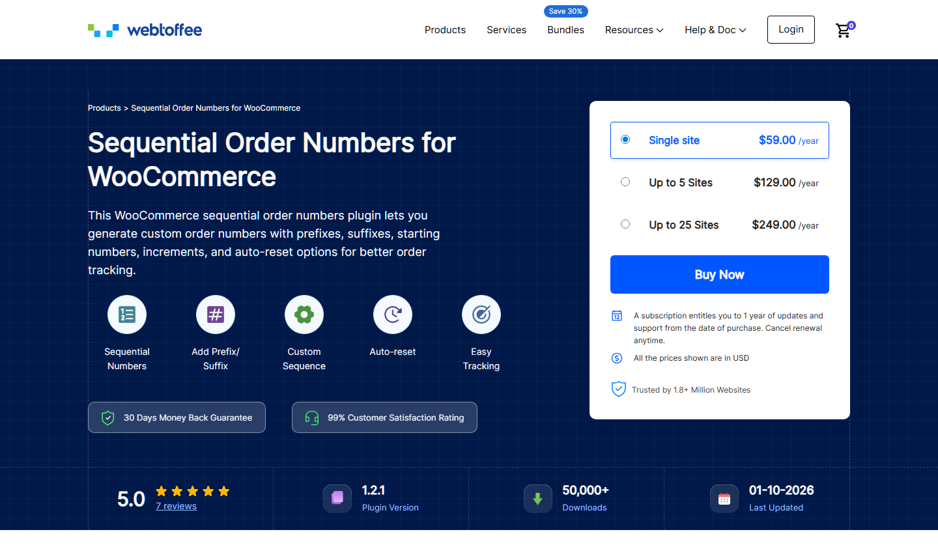938x560 pixels.
Task: Click the money back guarantee shield icon
Action: (x=108, y=417)
